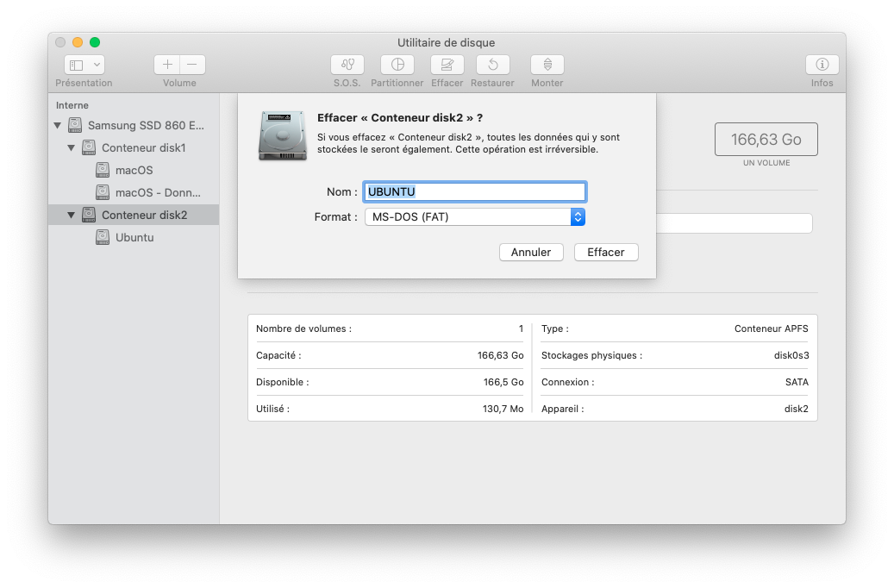Click the Utilitaire de disque window title

click(x=446, y=43)
